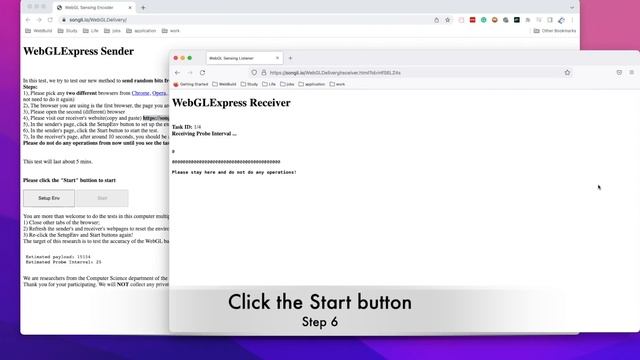Open the Life bookmark folder in Firefox
Screen dimensions: 640x360
tap(269, 84)
